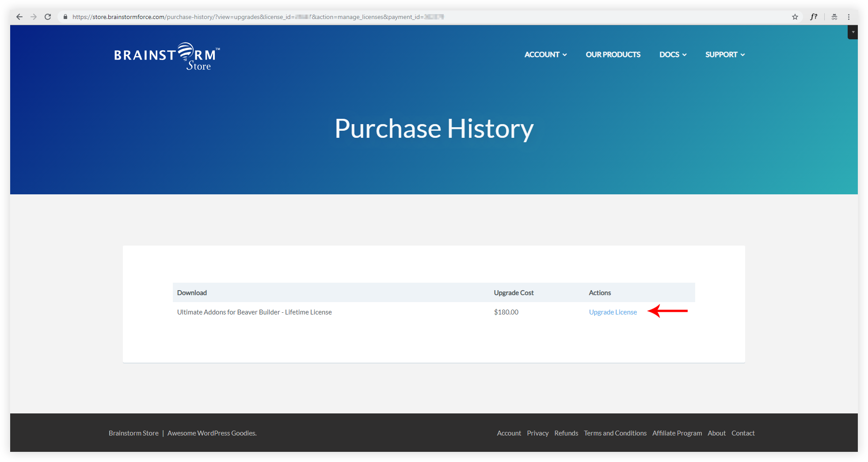Open the f? extension icon
Screen dimensions: 868x462
[x=814, y=17]
